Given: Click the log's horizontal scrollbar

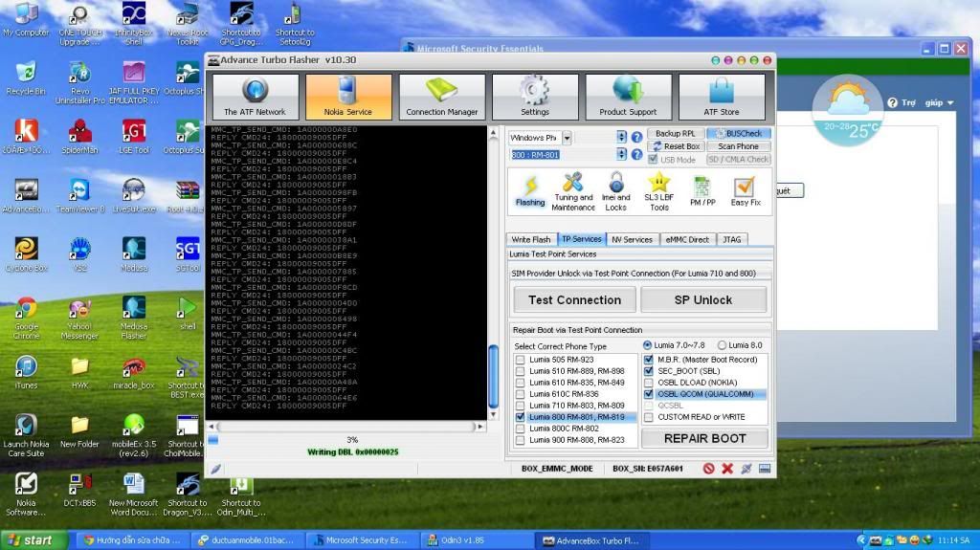Looking at the screenshot, I should click(x=346, y=427).
